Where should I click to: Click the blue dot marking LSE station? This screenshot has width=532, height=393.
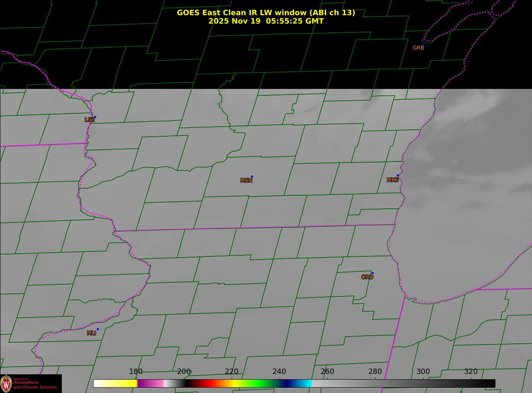click(95, 117)
